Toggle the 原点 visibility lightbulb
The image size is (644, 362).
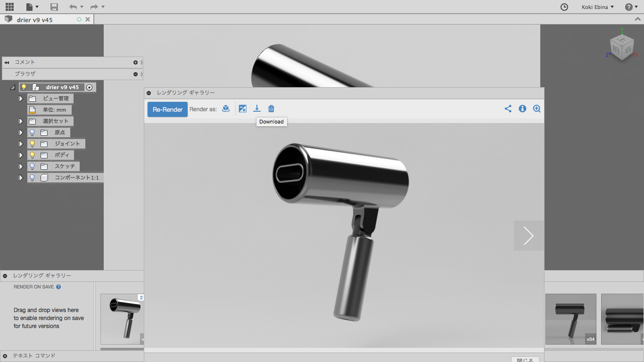[x=33, y=132]
